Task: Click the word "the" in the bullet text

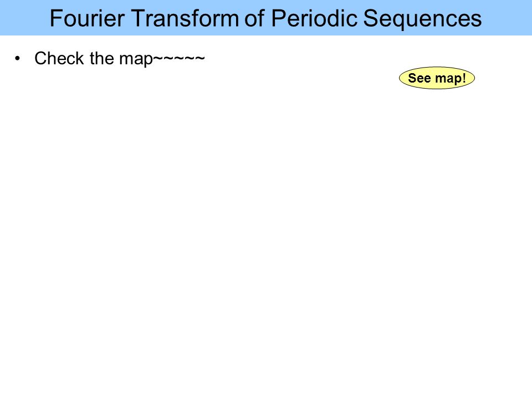Action: [102, 58]
